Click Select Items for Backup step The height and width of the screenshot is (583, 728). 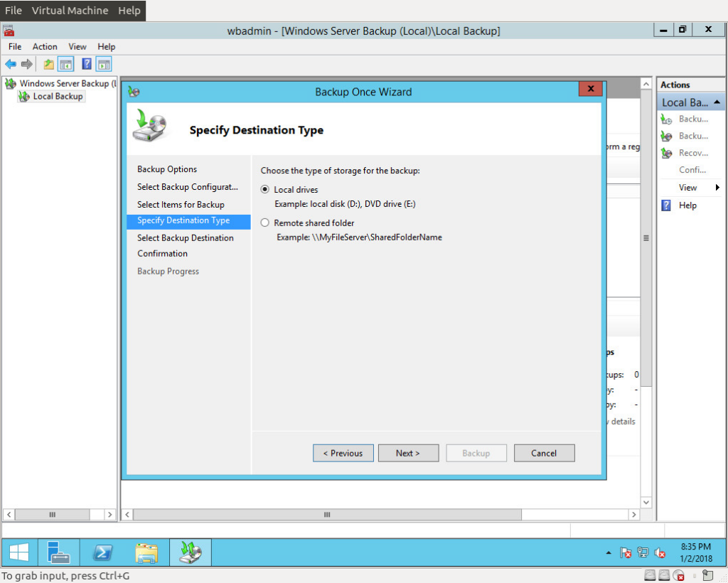(181, 205)
